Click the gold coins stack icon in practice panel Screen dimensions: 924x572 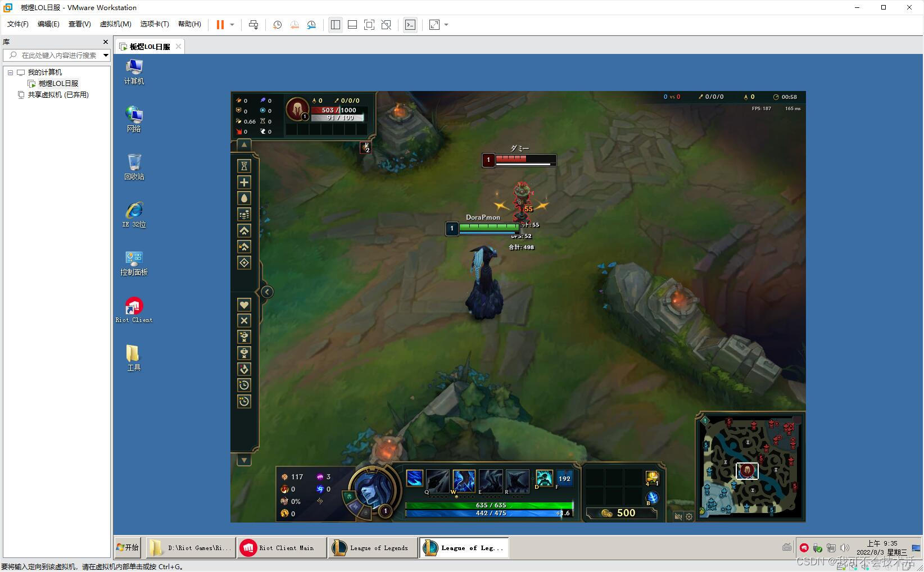244,214
